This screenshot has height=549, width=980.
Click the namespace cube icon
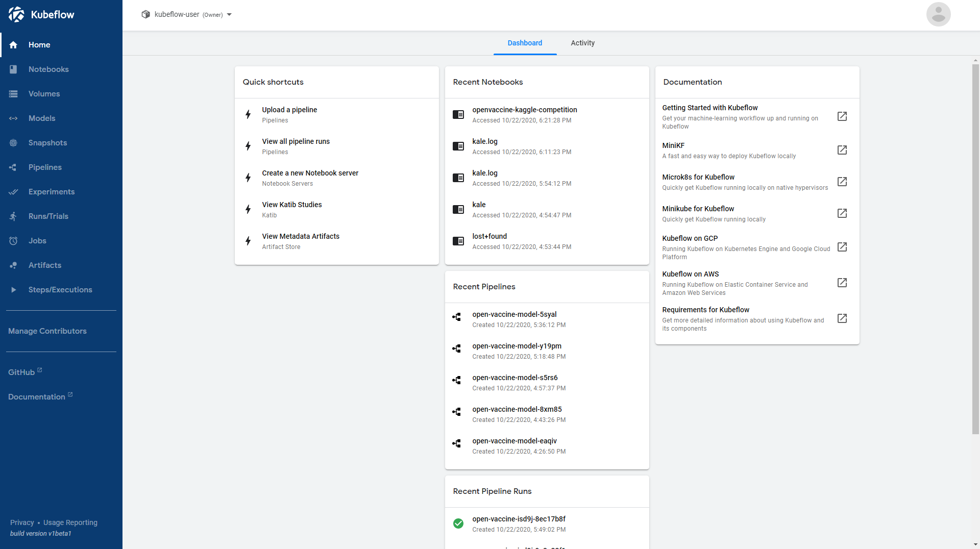tap(145, 14)
